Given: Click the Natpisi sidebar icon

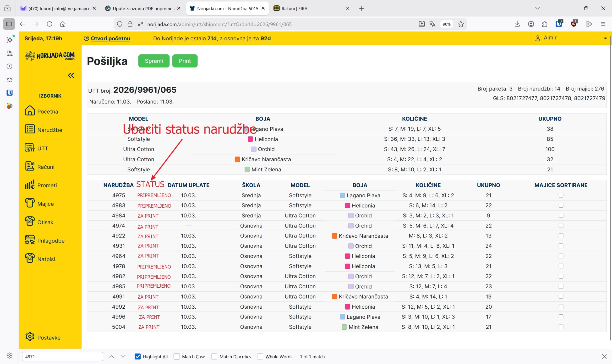Looking at the screenshot, I should pyautogui.click(x=30, y=258).
